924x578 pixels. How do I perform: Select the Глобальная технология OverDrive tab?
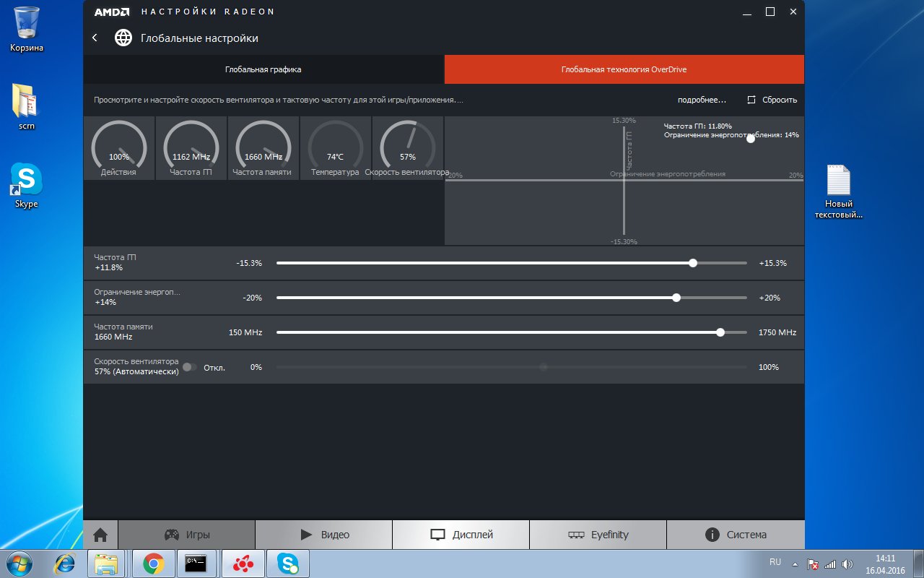click(x=624, y=69)
